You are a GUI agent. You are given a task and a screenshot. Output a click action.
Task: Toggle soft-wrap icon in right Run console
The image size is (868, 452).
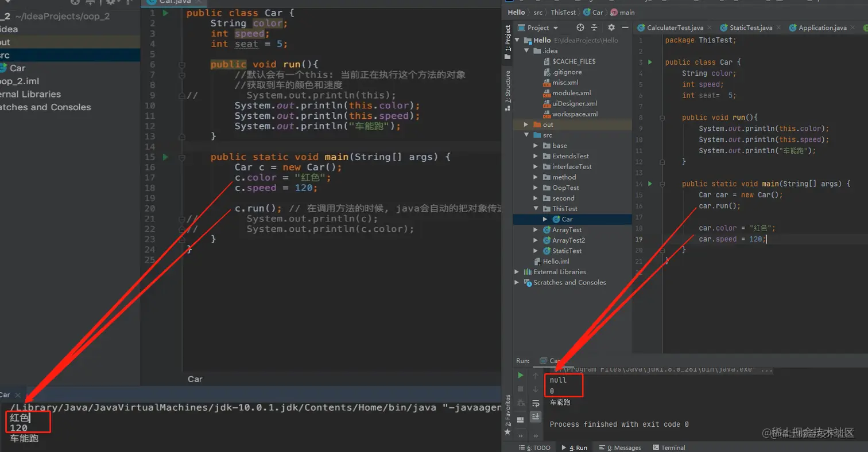click(x=536, y=403)
